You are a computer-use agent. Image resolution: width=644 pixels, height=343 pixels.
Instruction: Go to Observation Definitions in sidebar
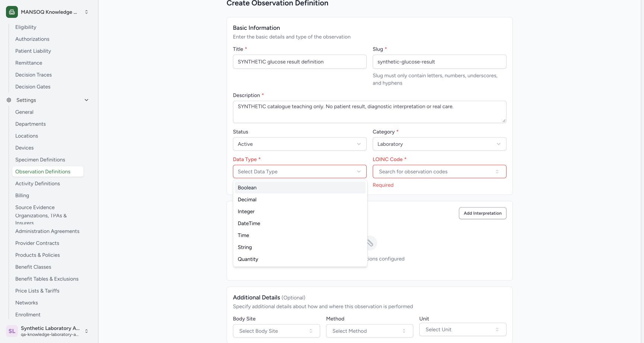pos(48,172)
